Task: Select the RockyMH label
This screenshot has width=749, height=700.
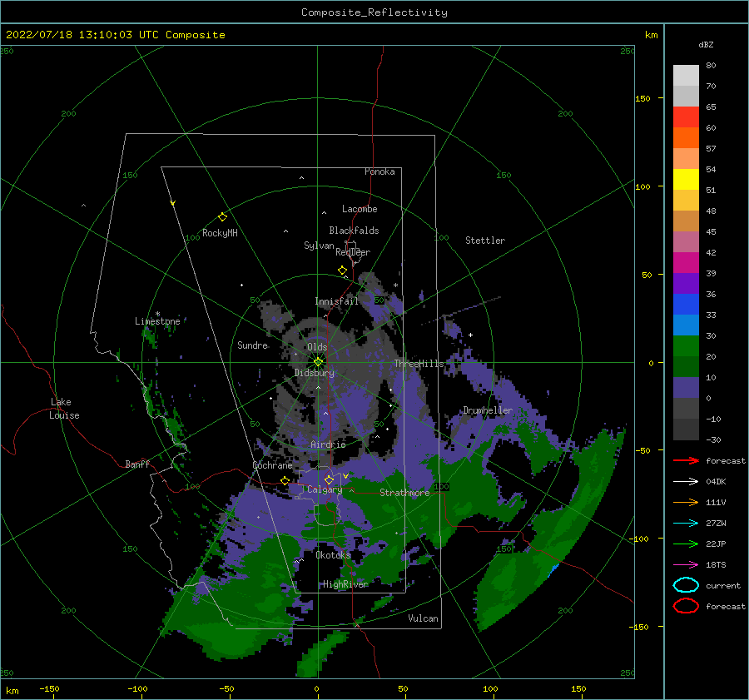Action: (x=220, y=233)
